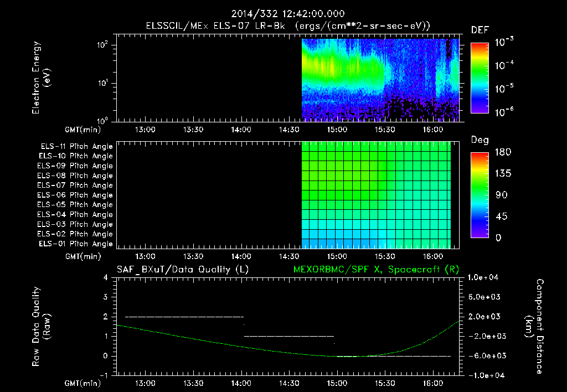Click the 135 tick on Deg colorbar
Screen dimensions: 567x392
coord(503,174)
